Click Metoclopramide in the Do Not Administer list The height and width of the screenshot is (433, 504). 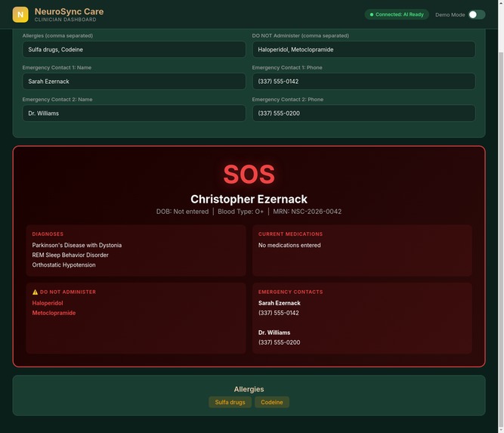(x=54, y=313)
